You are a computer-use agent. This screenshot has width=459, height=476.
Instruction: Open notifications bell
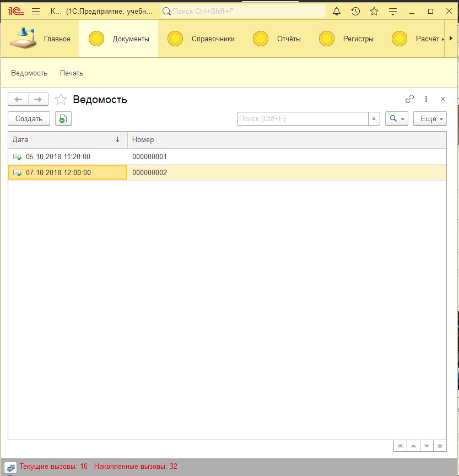tap(336, 12)
